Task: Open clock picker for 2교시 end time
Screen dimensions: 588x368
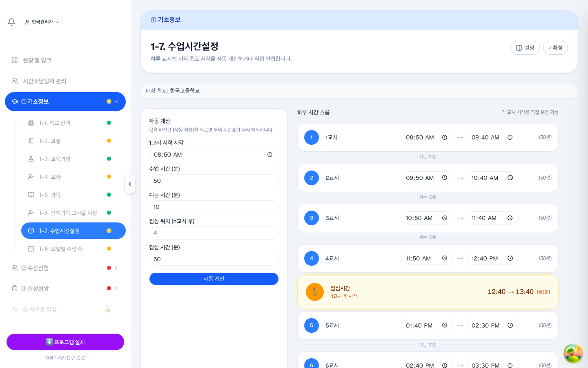Action: 510,178
